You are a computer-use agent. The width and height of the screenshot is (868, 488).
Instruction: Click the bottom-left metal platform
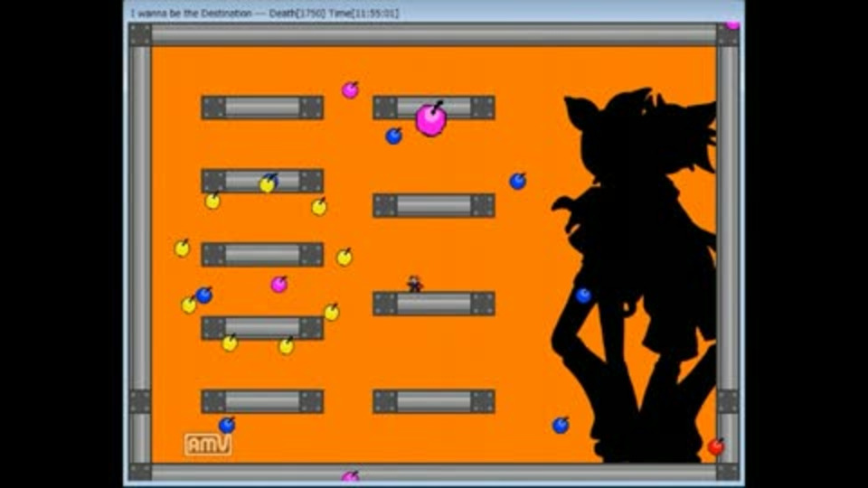click(x=262, y=401)
